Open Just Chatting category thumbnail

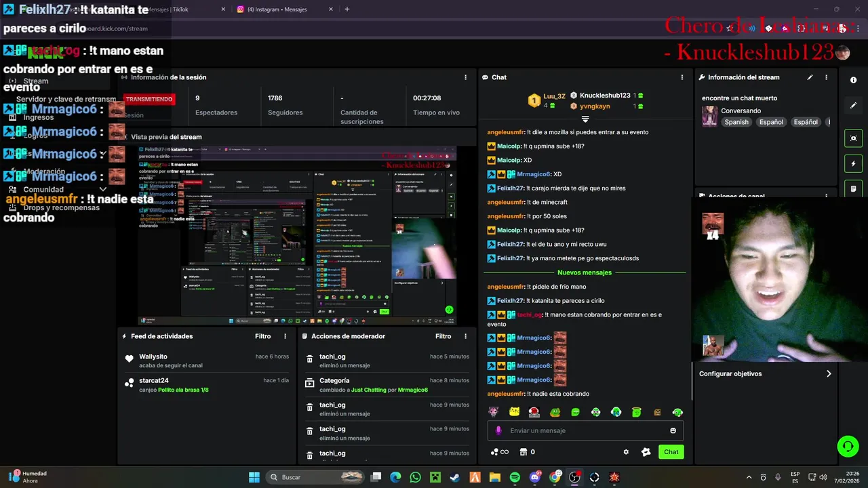[x=709, y=116]
